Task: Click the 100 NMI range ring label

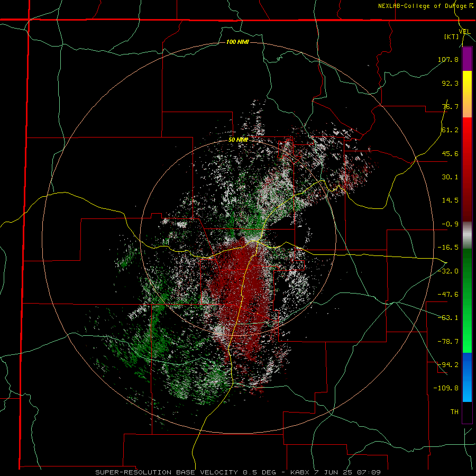Action: pos(237,42)
